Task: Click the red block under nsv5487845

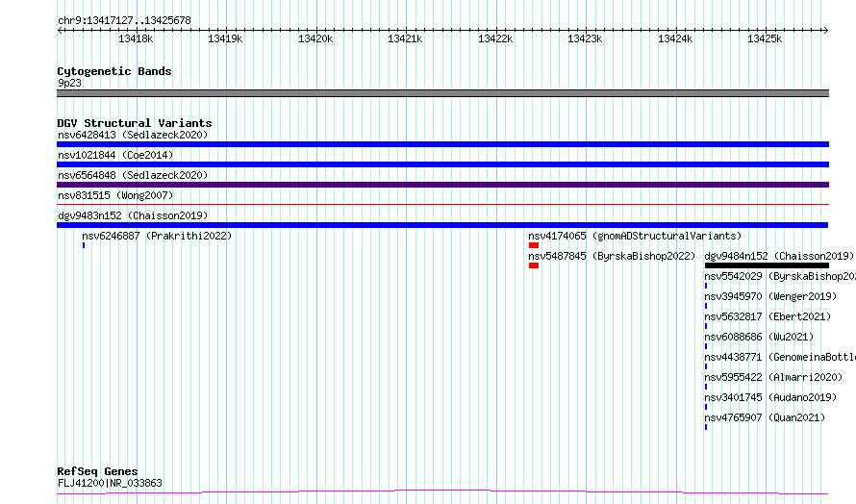Action: pos(534,265)
